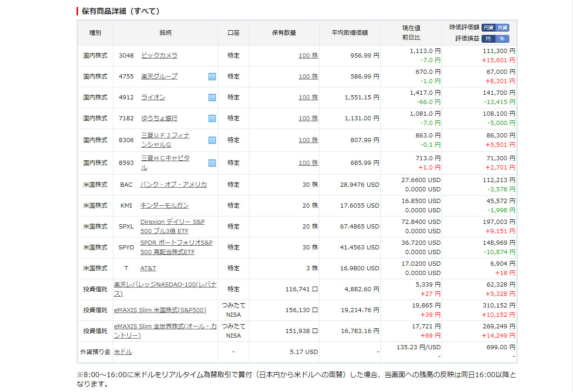The height and width of the screenshot is (392, 573).
Task: Click the 米ドル foreign deposit link
Action: [123, 352]
